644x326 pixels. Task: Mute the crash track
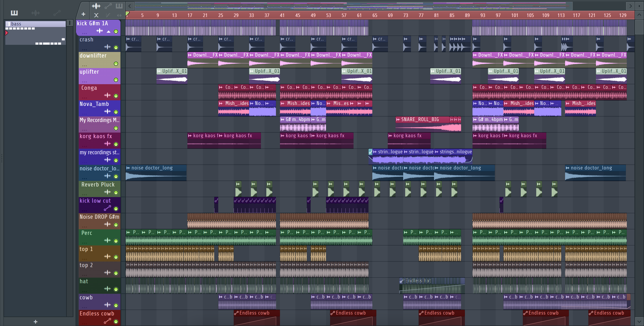pos(116,47)
